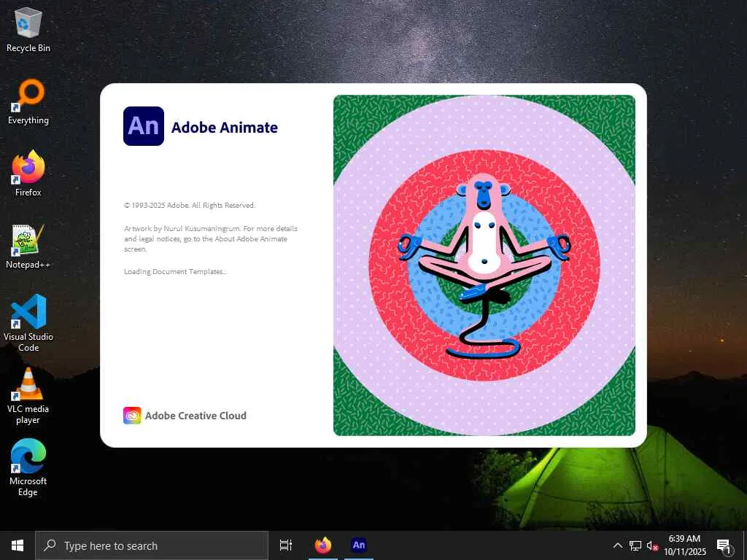Click the 'Adobe Animate' title text

(225, 127)
